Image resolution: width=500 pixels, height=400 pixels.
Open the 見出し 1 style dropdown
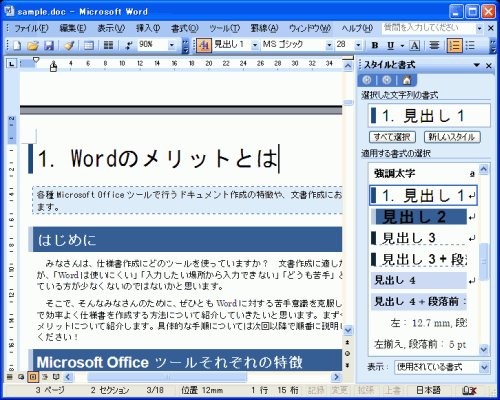pyautogui.click(x=255, y=45)
